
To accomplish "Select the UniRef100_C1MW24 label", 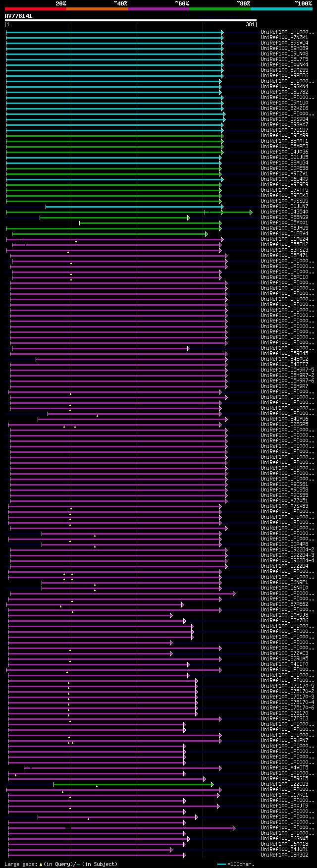I will click(x=284, y=239).
